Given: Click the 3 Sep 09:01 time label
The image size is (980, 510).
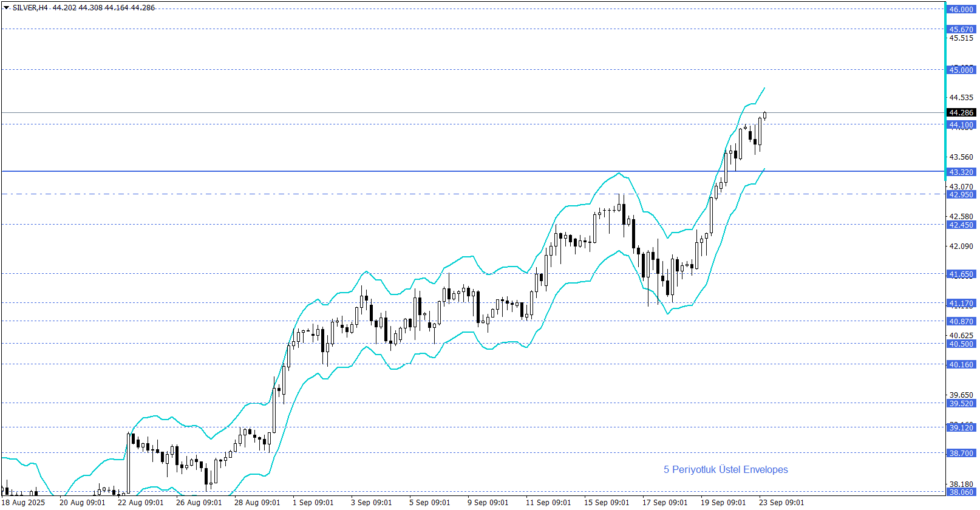Looking at the screenshot, I should [372, 502].
